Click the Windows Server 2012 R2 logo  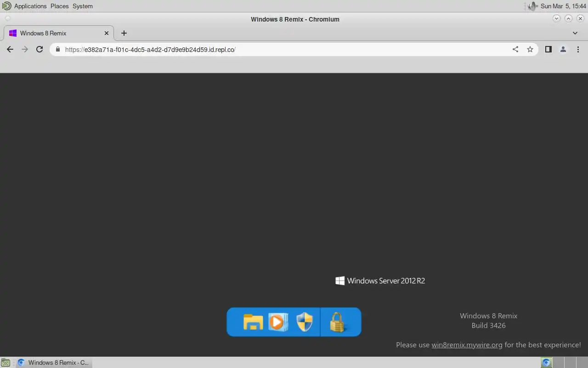tap(380, 281)
